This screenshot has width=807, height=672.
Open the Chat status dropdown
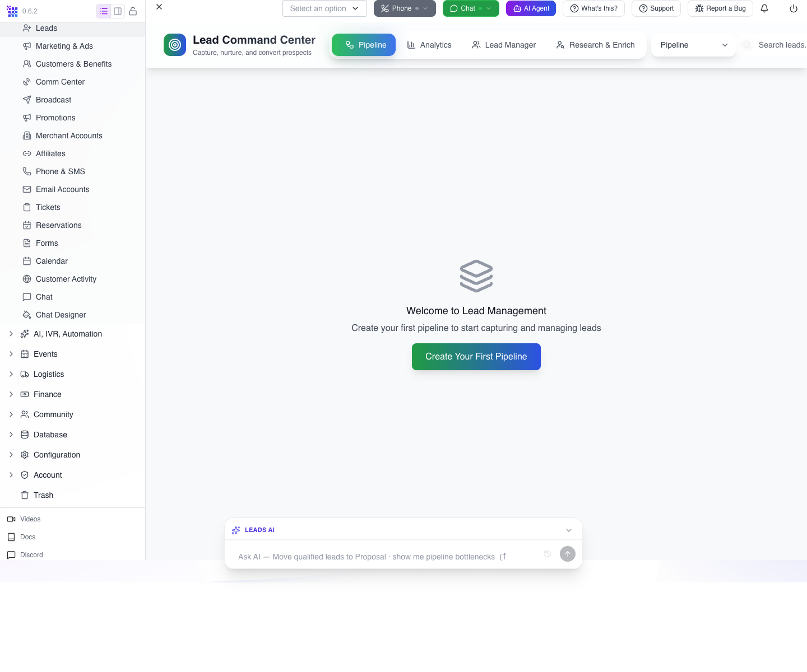click(471, 8)
